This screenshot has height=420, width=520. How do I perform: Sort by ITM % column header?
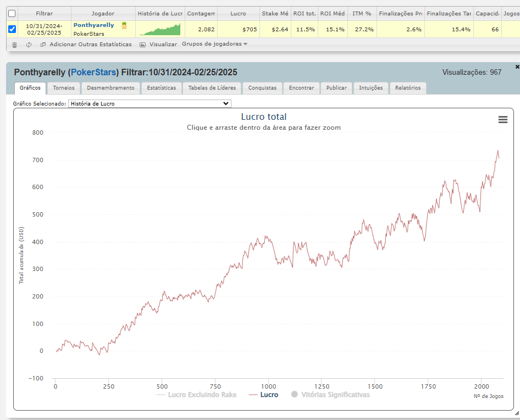tap(362, 14)
